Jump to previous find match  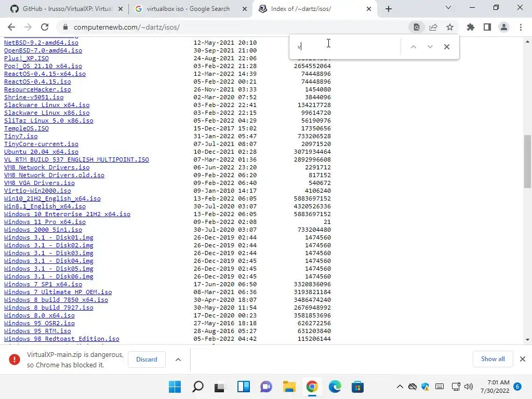point(413,47)
